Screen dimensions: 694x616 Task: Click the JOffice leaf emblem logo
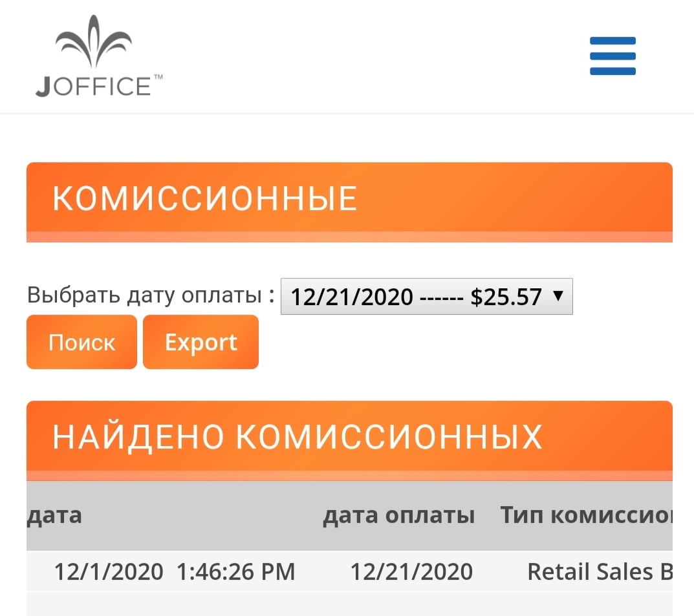point(93,41)
